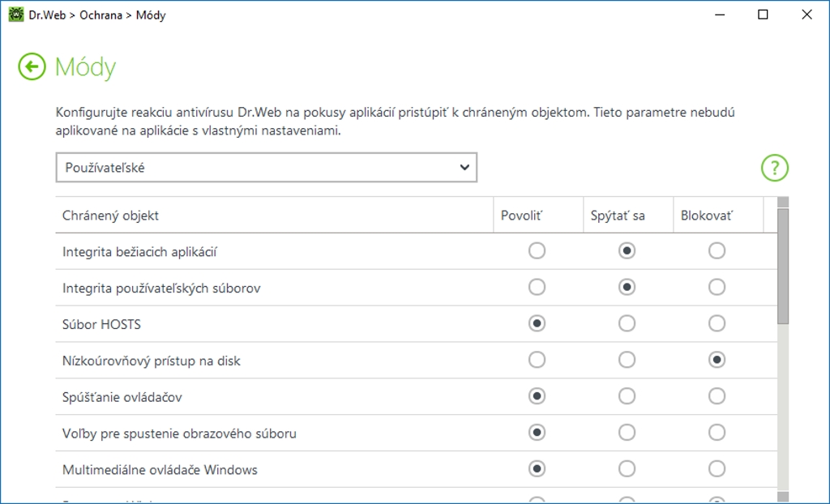This screenshot has width=830, height=504.
Task: Block Voľby pre spustenie obrazového súboru
Action: [717, 434]
